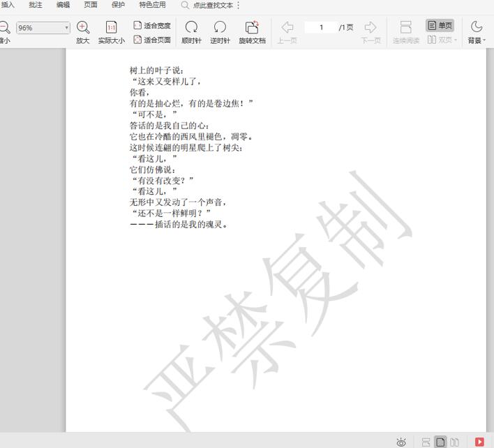This screenshot has width=494, height=448.
Task: Expand the 双页 dropdown arrow
Action: (456, 40)
